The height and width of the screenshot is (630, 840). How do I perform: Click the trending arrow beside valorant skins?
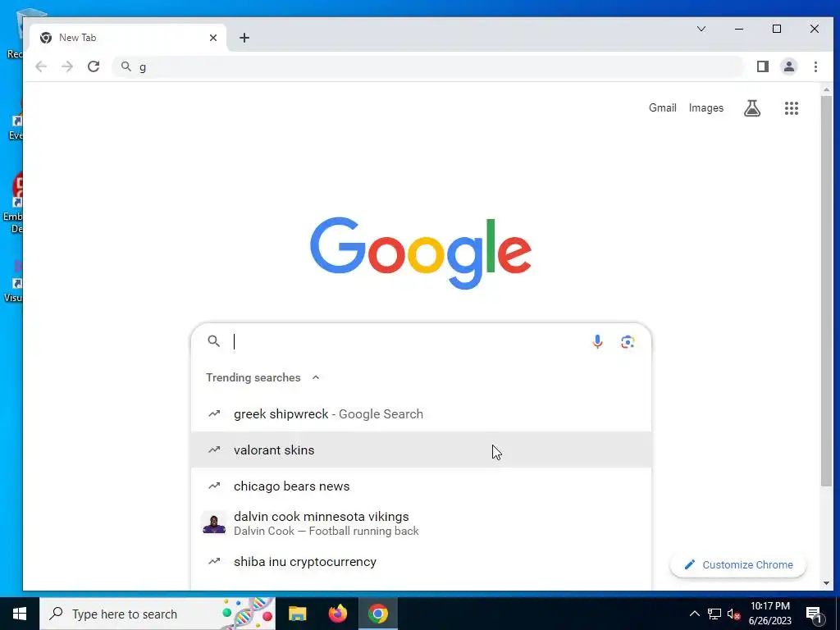pos(214,450)
